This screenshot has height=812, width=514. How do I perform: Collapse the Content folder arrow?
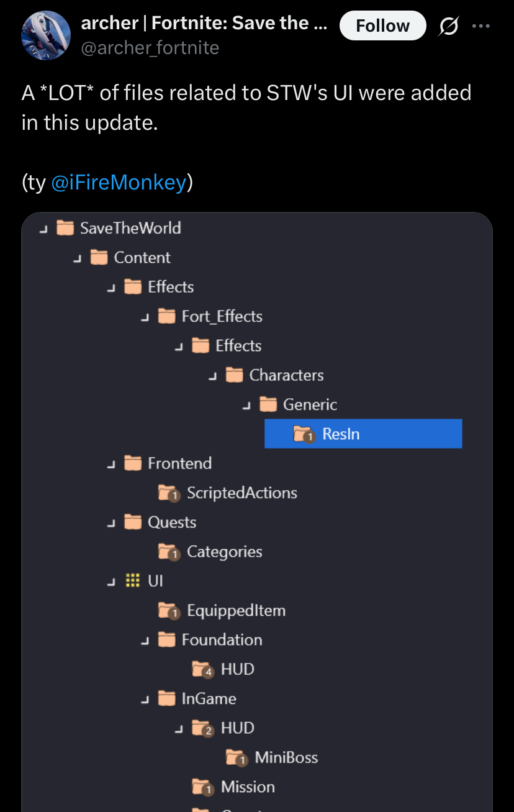pos(76,258)
